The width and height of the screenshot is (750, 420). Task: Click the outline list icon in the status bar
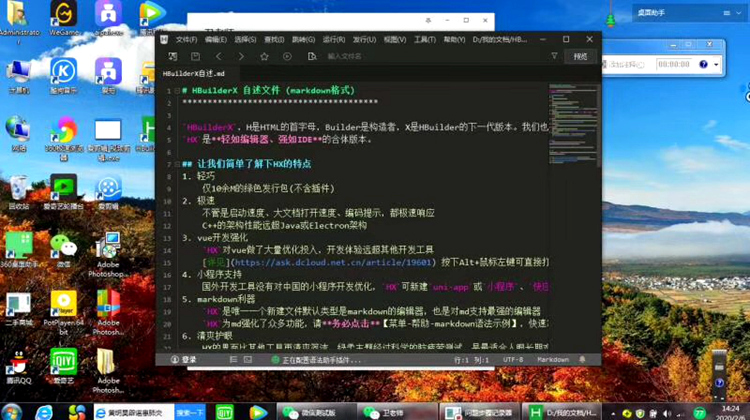[233, 359]
